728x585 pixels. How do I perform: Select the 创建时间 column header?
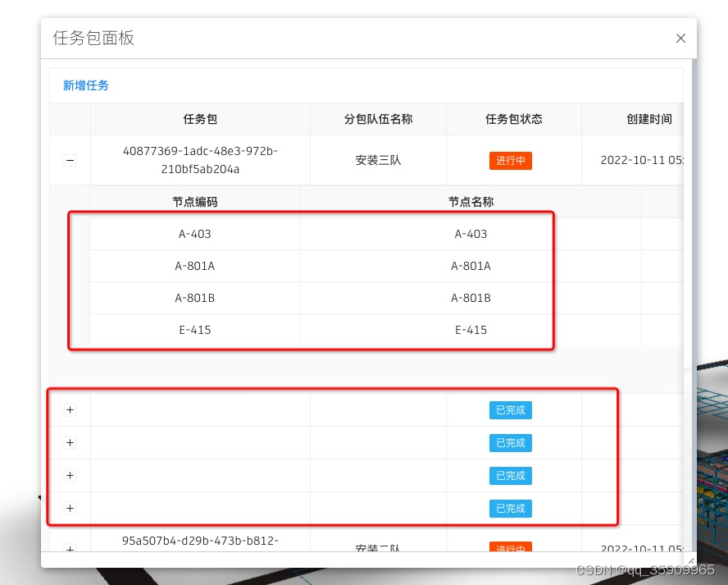pos(649,119)
